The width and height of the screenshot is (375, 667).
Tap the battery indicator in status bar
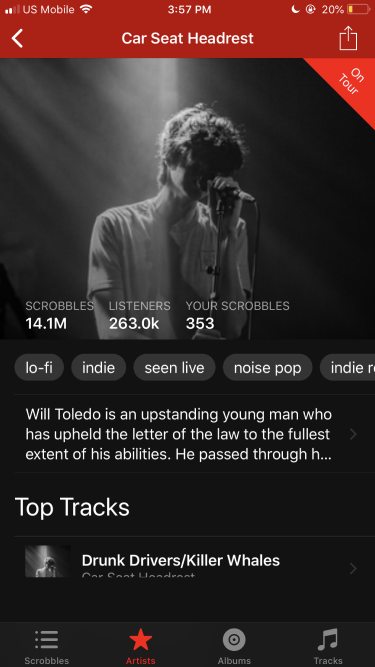(x=358, y=9)
